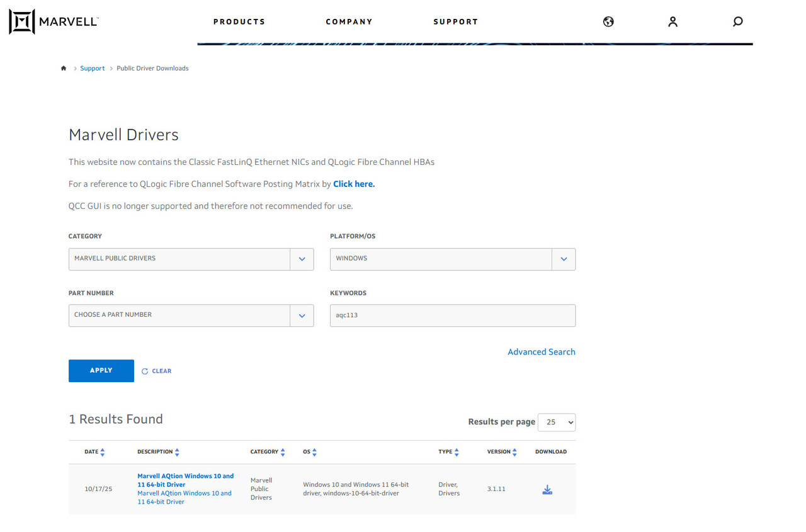This screenshot has height=532, width=806.
Task: Click the 1 Results Found text
Action: pos(116,419)
